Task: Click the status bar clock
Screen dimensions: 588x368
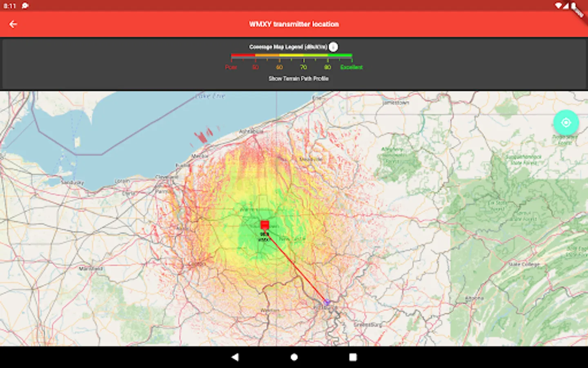Action: pos(10,6)
